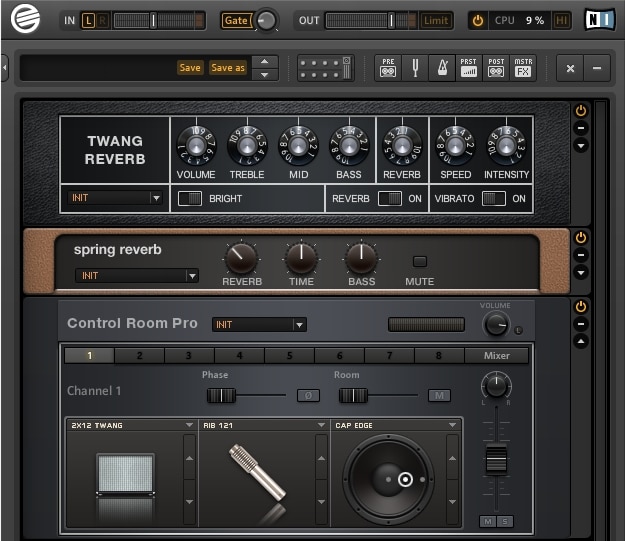
Task: Select channel tab 2
Action: pos(140,356)
